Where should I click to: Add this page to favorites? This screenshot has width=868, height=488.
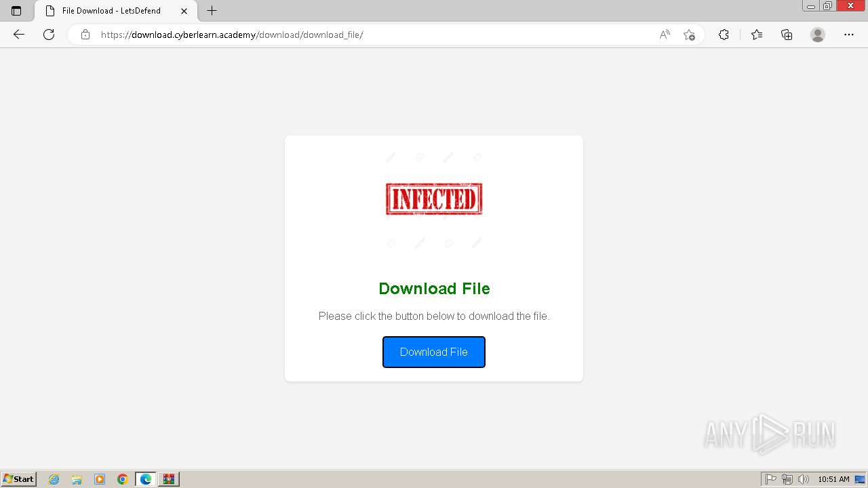tap(689, 35)
